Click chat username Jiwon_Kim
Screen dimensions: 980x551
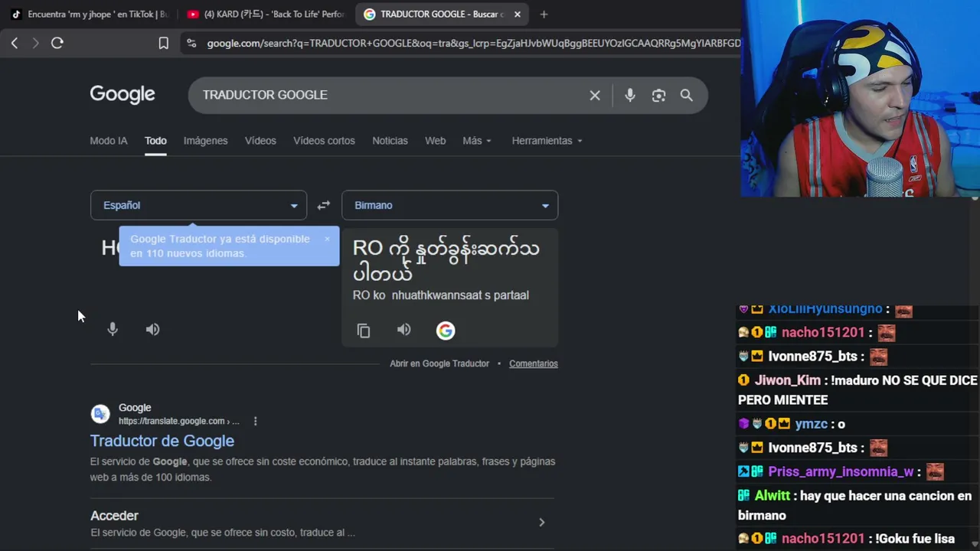click(x=788, y=380)
